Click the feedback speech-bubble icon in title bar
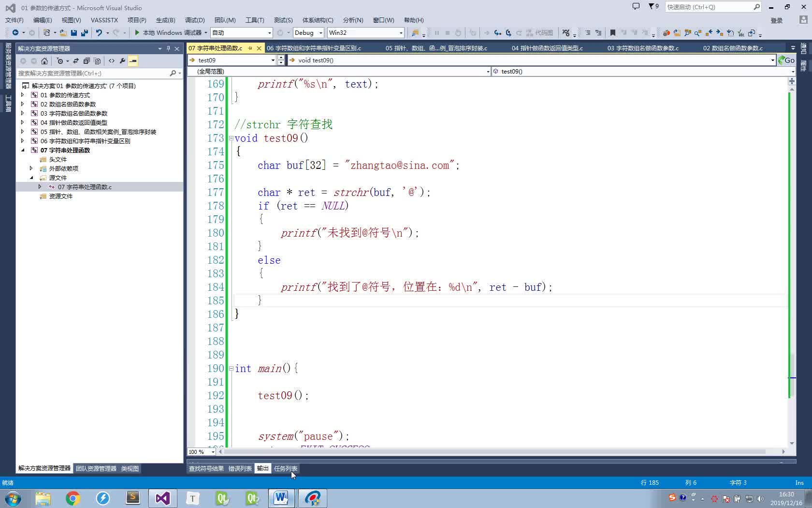 pos(636,6)
